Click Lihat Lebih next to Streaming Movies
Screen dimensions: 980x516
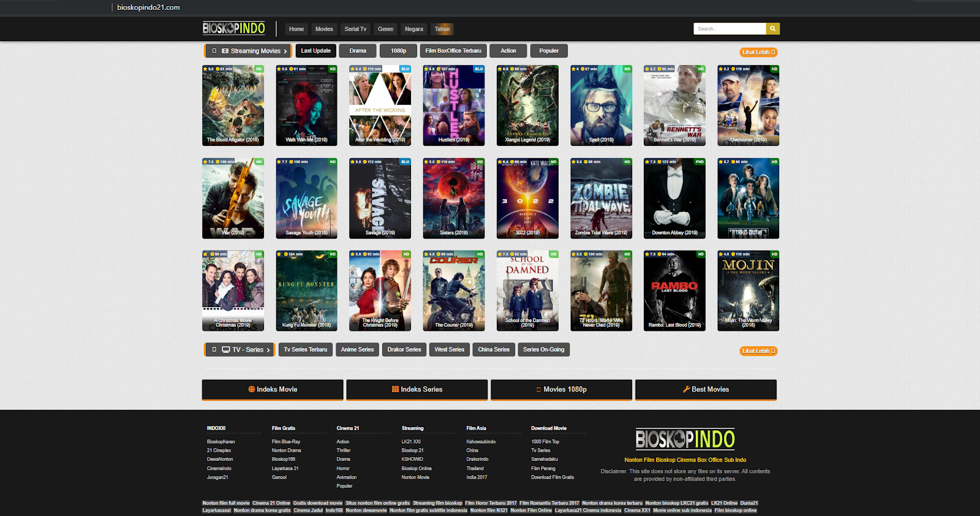click(759, 52)
